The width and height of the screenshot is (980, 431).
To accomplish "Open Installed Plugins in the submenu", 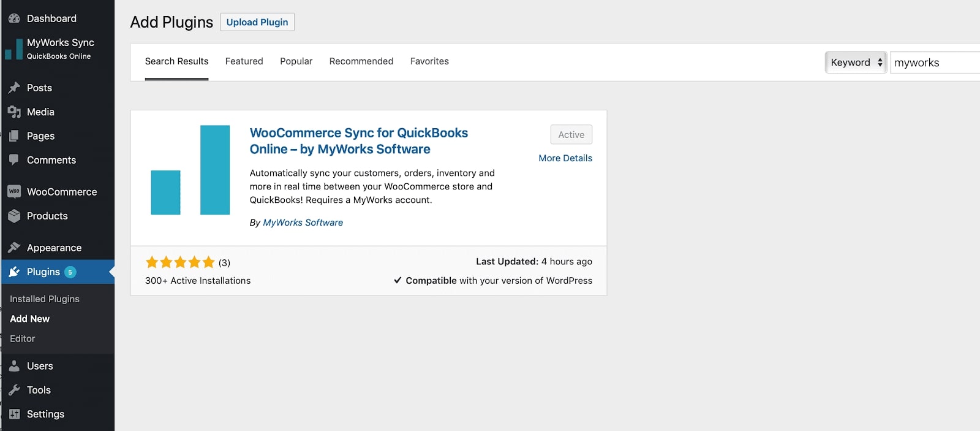I will point(45,299).
